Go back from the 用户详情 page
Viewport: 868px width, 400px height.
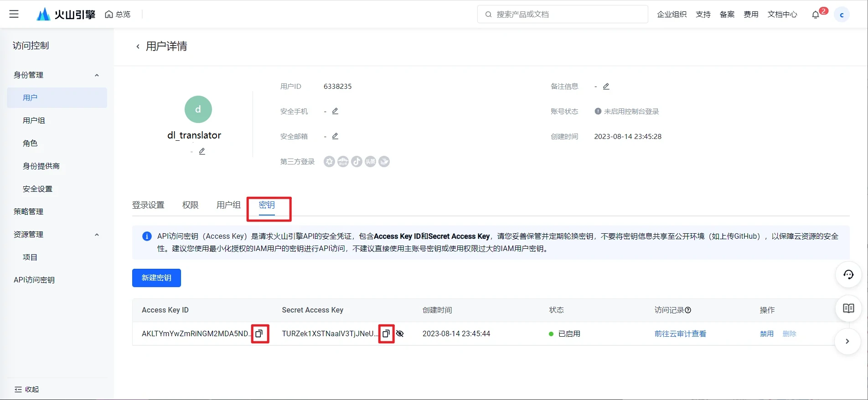tap(138, 46)
